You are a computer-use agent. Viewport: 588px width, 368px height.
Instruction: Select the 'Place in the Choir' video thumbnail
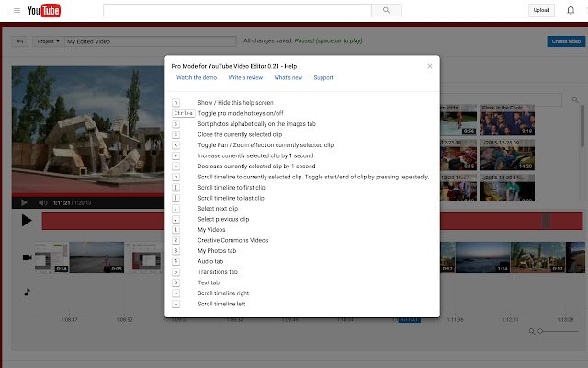tap(507, 121)
